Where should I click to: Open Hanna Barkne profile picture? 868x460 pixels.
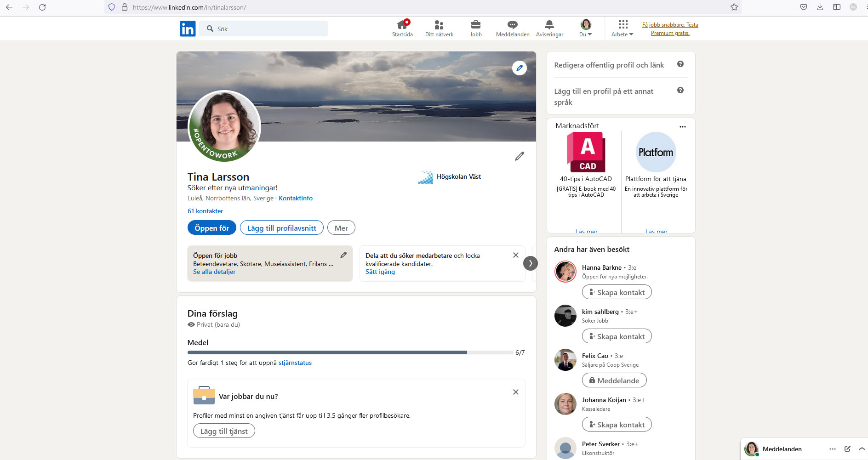[x=565, y=272]
